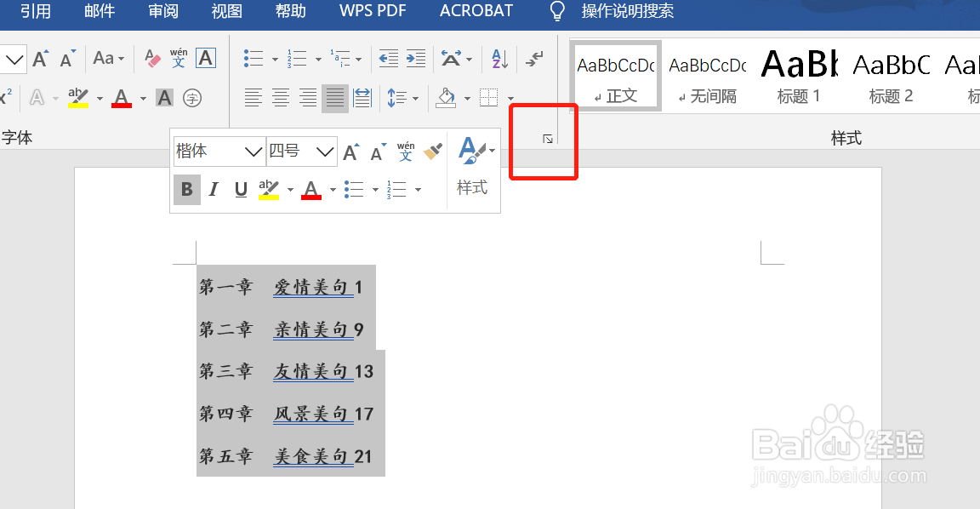Select the Enclose Characters circled icon

point(192,98)
